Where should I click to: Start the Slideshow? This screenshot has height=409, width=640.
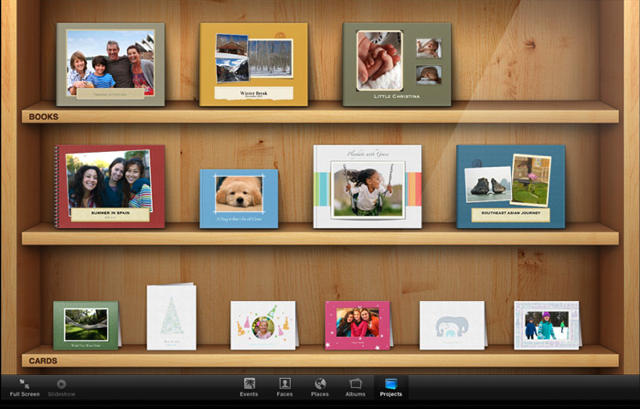coord(62,388)
